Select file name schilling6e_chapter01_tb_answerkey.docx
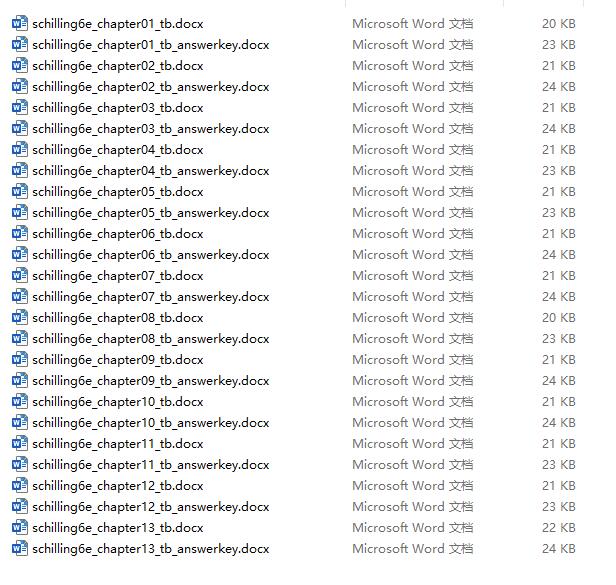Viewport: 616px width, 585px height. [151, 45]
